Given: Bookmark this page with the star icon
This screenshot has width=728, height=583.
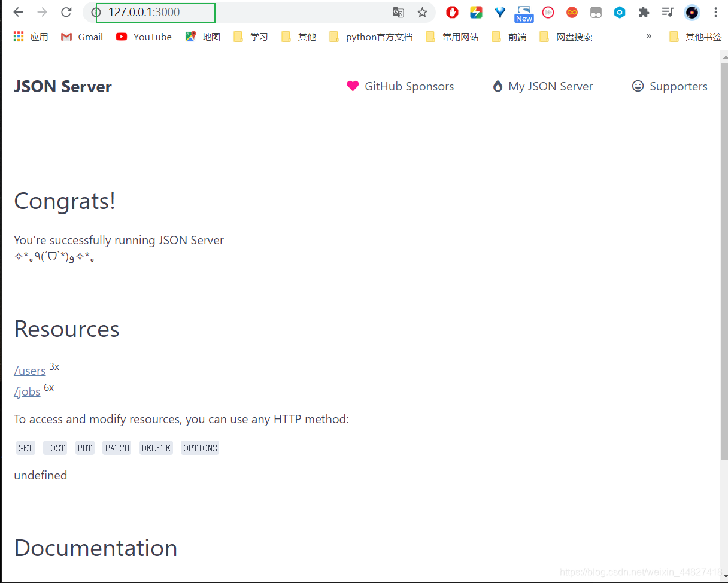Looking at the screenshot, I should coord(422,12).
